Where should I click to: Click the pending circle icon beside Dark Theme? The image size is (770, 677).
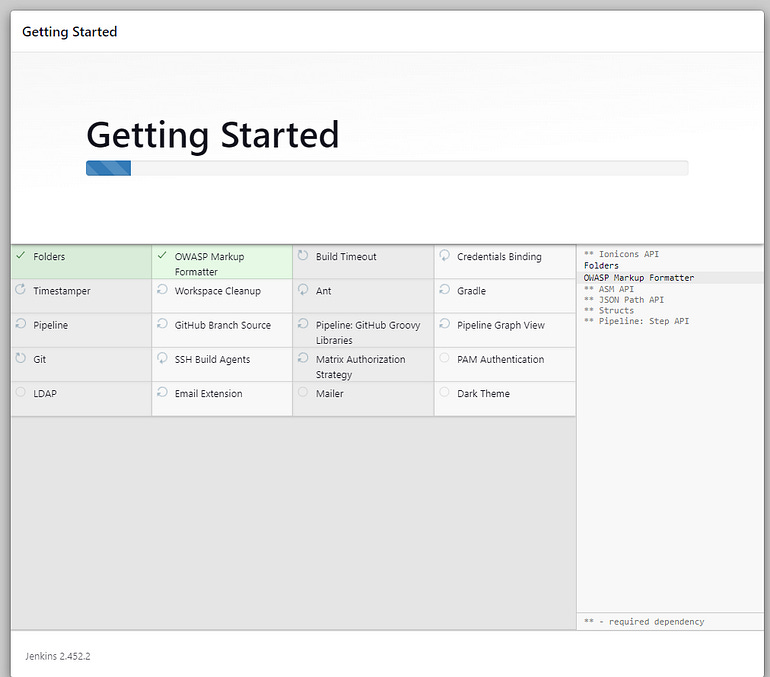point(444,392)
